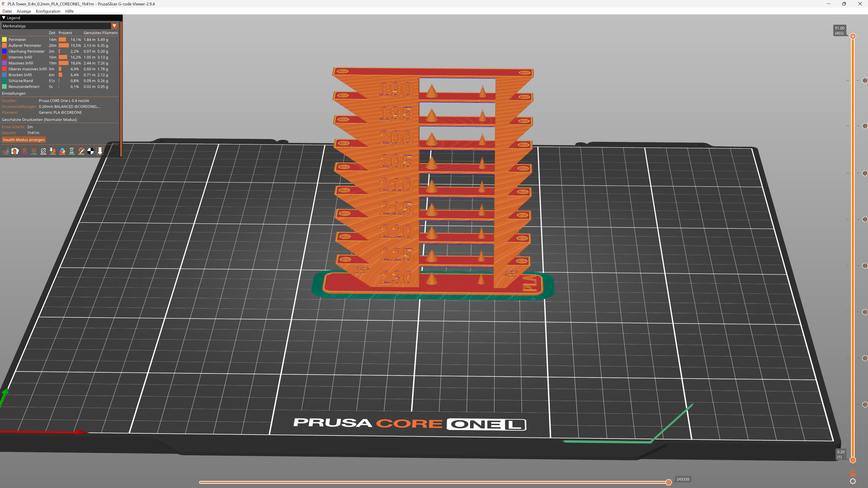Toggle tool marker nozzle icon

pyautogui.click(x=100, y=151)
